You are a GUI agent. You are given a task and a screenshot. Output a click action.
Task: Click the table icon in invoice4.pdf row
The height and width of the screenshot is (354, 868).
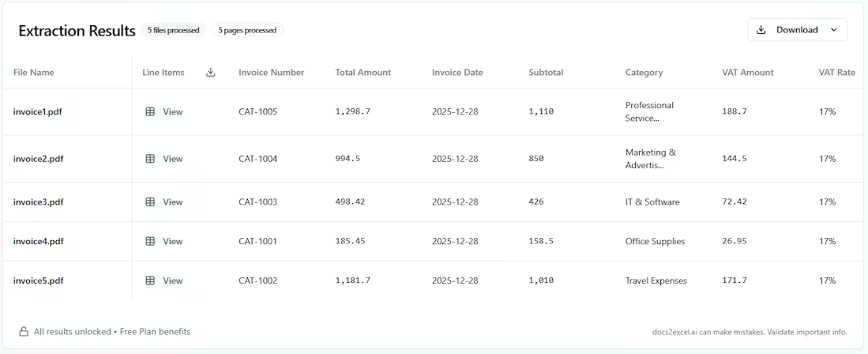pyautogui.click(x=150, y=242)
